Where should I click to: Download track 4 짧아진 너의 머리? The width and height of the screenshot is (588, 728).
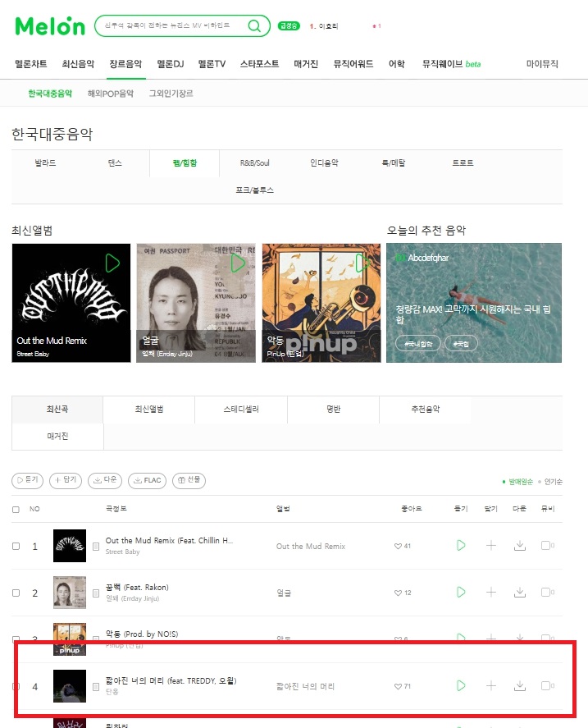(520, 686)
